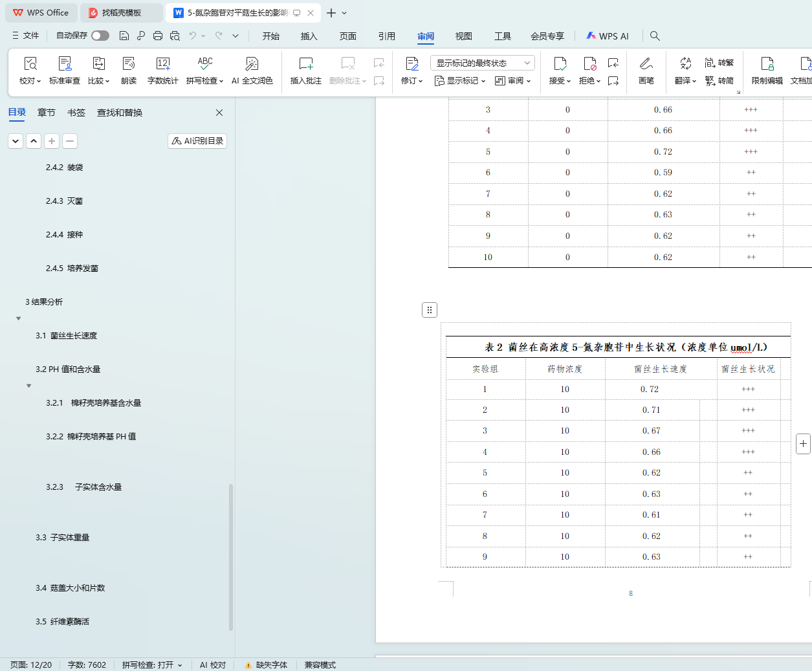Viewport: 812px width, 671px height.
Task: Click the print icon in quick access bar
Action: (158, 36)
